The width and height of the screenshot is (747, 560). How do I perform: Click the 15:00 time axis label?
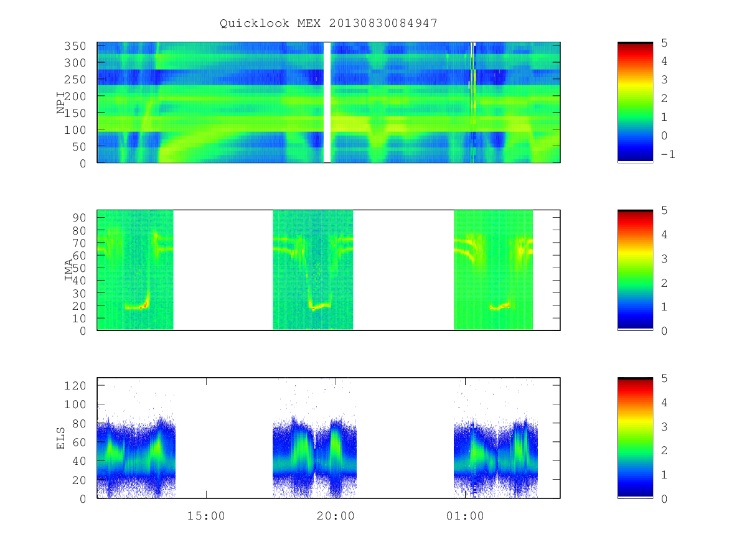[x=206, y=516]
